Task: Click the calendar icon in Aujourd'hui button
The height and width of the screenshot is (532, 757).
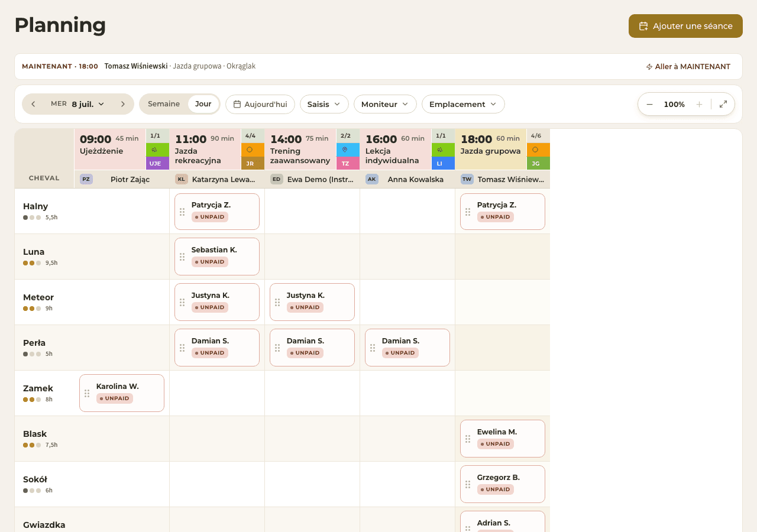Action: (237, 104)
